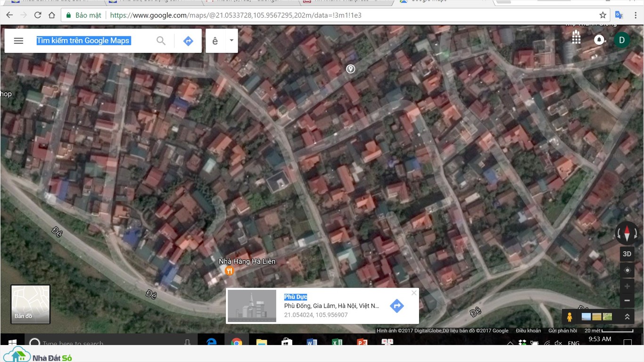Go back in Chrome

9,15
